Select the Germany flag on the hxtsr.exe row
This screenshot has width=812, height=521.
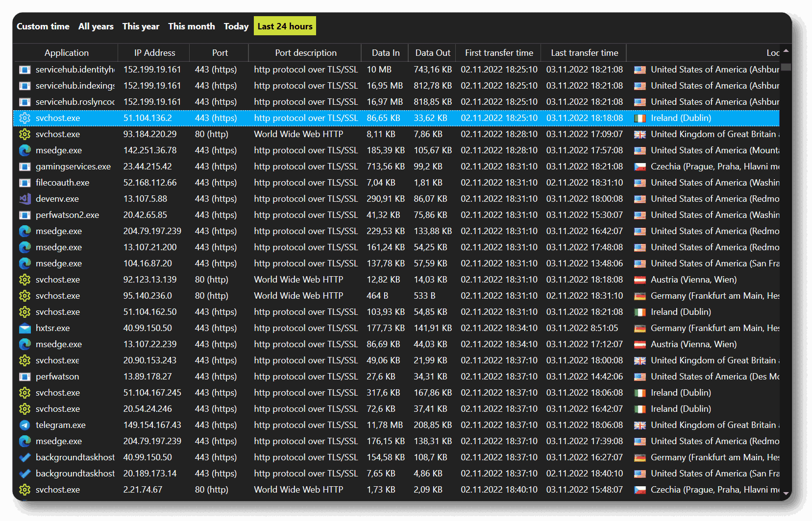click(x=640, y=328)
